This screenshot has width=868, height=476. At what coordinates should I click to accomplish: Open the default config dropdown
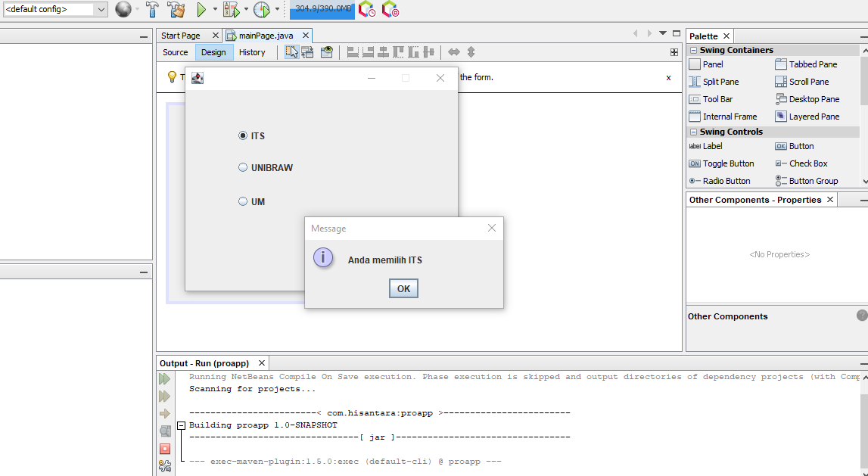101,10
